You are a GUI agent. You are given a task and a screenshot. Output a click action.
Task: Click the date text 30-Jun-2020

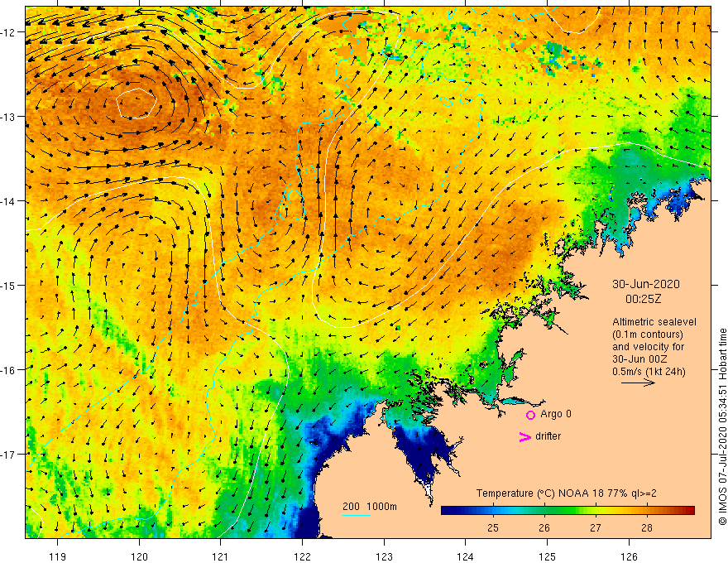[x=646, y=284]
